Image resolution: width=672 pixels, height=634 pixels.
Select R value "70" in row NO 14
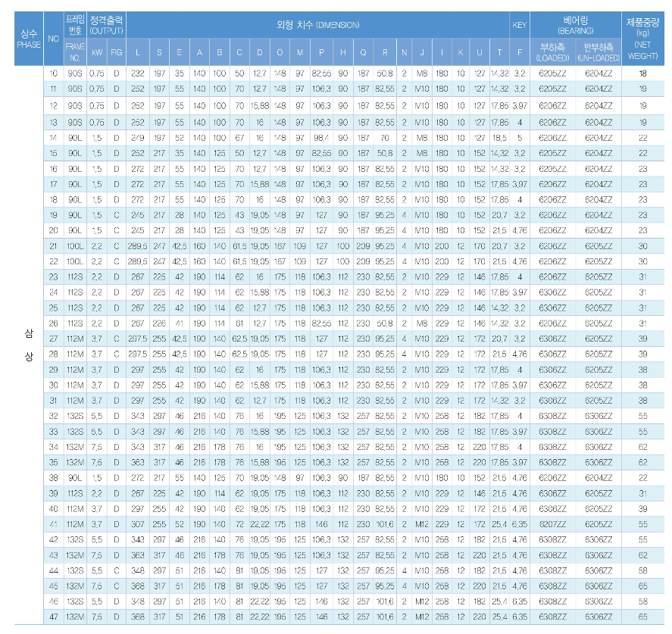coord(385,138)
